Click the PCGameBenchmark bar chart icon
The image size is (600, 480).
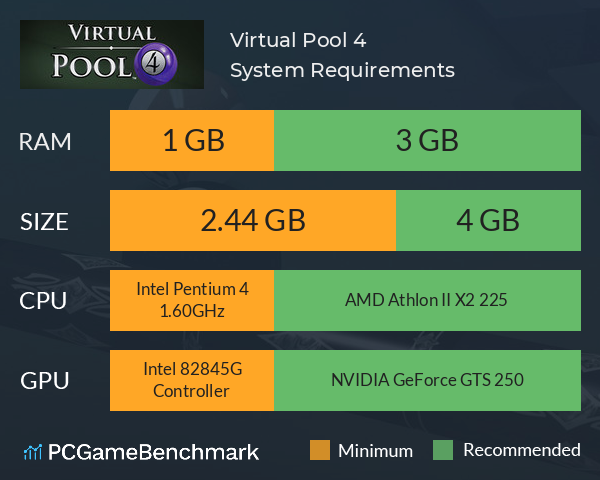coord(33,452)
